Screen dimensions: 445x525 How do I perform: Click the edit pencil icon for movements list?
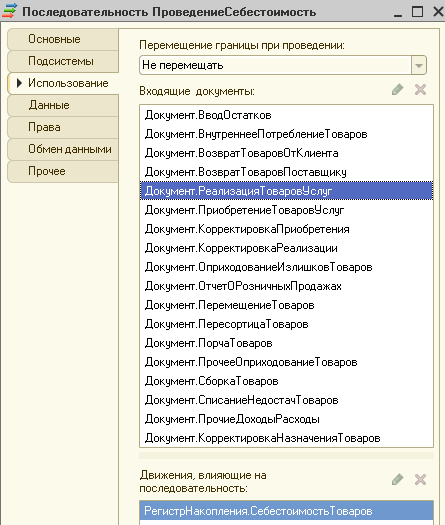pyautogui.click(x=397, y=479)
